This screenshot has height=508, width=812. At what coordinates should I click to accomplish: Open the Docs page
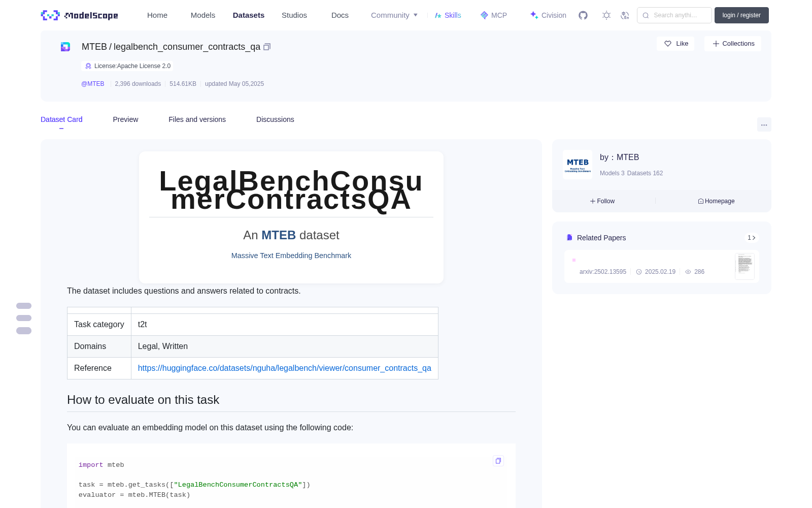pyautogui.click(x=340, y=15)
